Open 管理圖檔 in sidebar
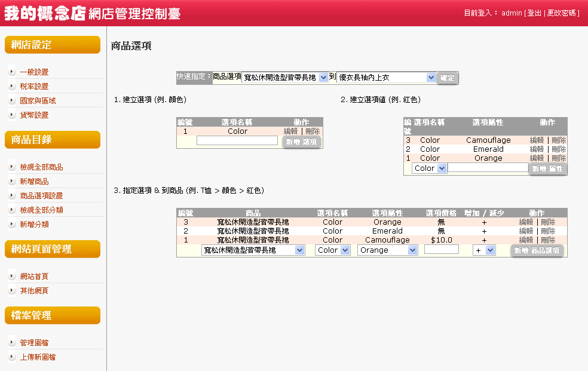Screen dimensions: 588x371 click(34, 343)
